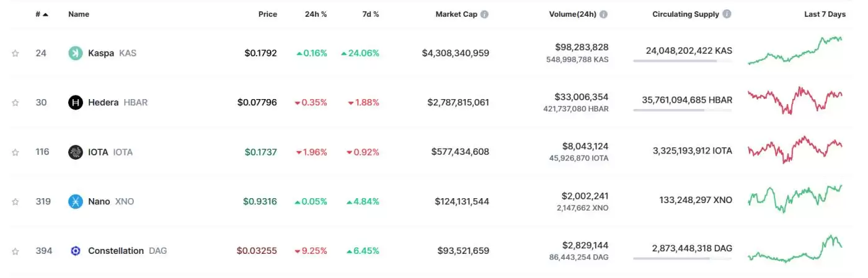868x278 pixels.
Task: Click the Nano XNO logo icon
Action: pos(76,202)
